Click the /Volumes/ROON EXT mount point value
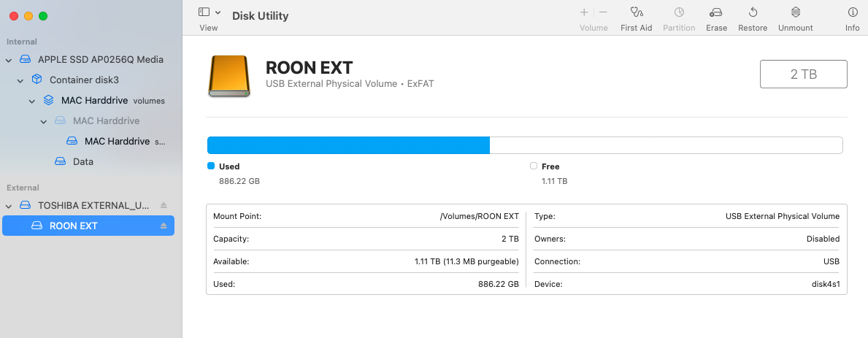868x338 pixels. [x=479, y=216]
